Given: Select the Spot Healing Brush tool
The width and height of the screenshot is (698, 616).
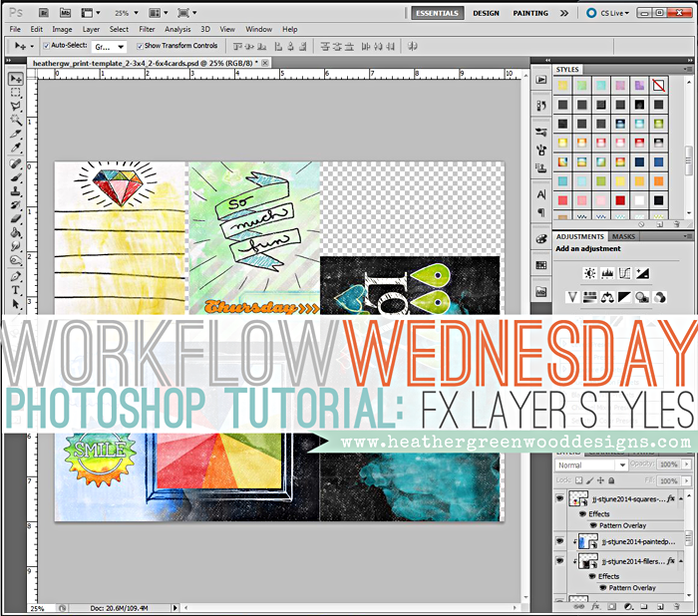Looking at the screenshot, I should tap(16, 163).
